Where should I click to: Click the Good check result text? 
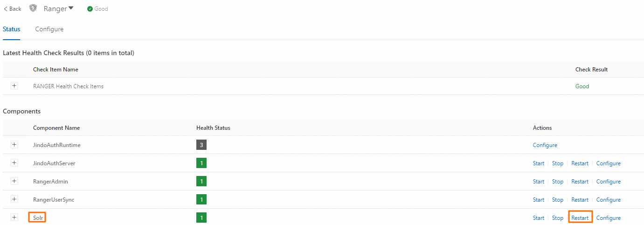point(582,86)
